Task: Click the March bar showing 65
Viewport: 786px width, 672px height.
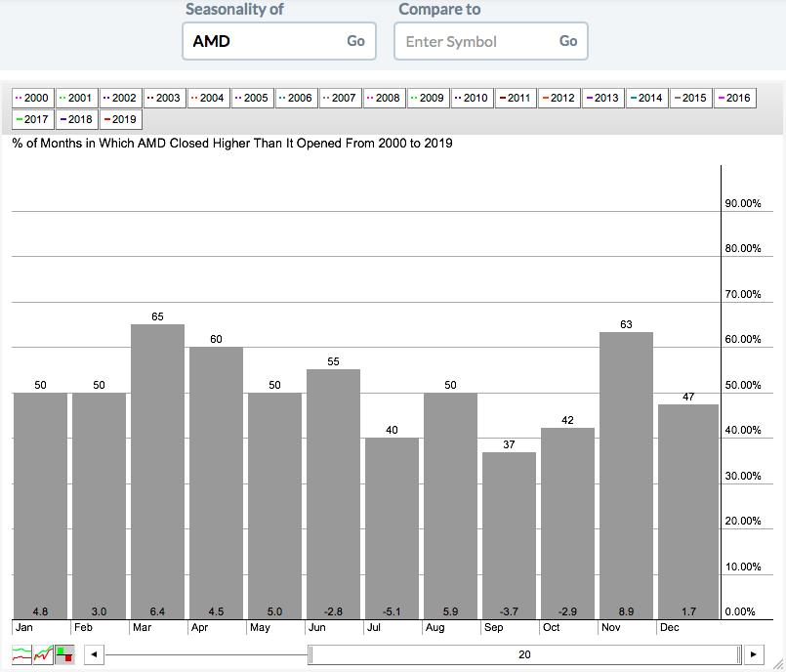Action: click(157, 469)
